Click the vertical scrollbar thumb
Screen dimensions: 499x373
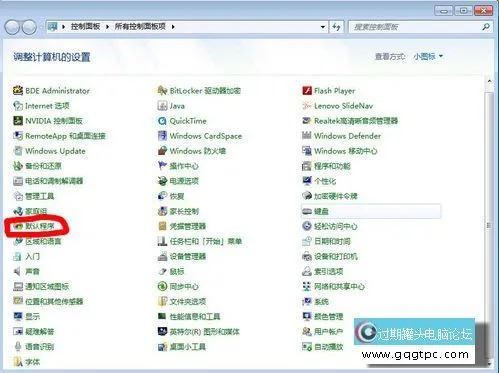point(489,225)
